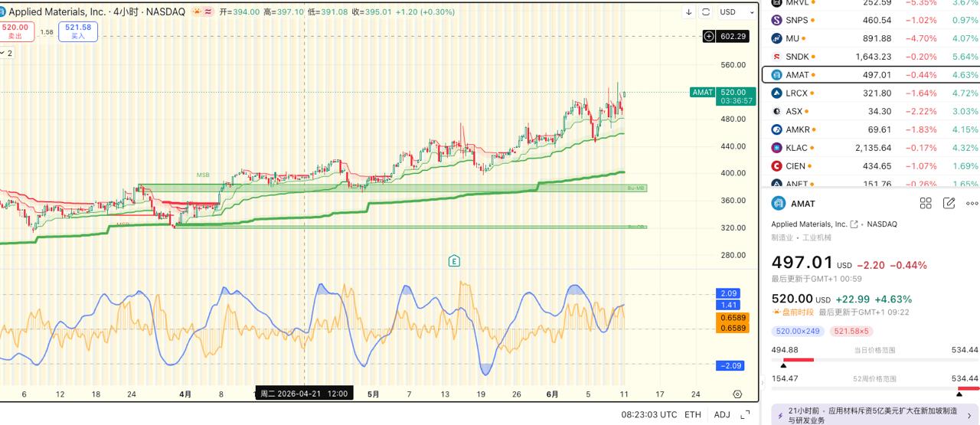
Task: Select MRVL row in the watchlist
Action: click(x=871, y=3)
